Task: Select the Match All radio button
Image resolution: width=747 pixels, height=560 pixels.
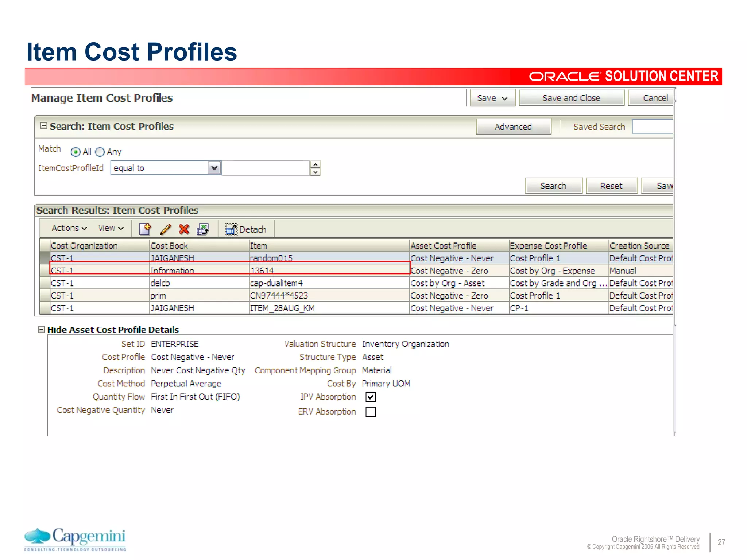Action: (76, 152)
